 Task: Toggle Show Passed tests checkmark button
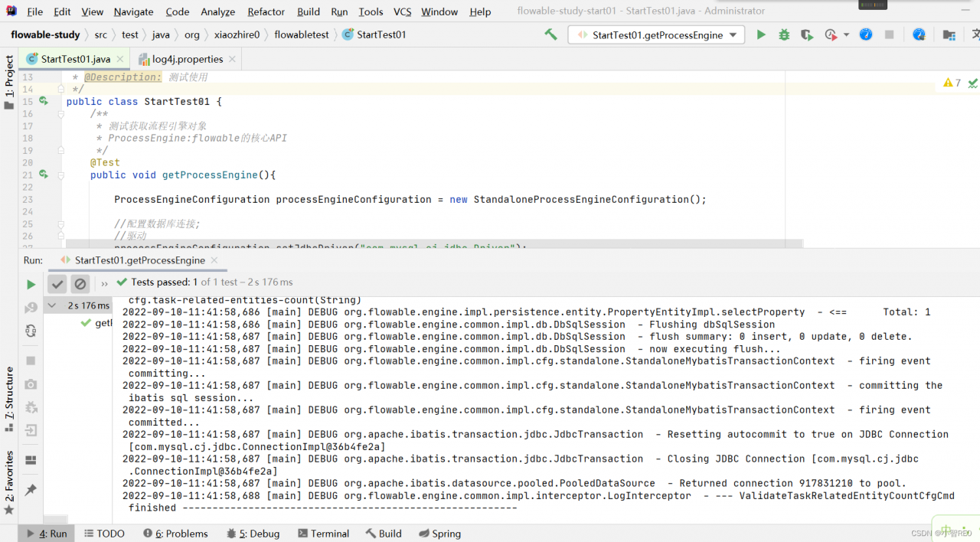(57, 284)
